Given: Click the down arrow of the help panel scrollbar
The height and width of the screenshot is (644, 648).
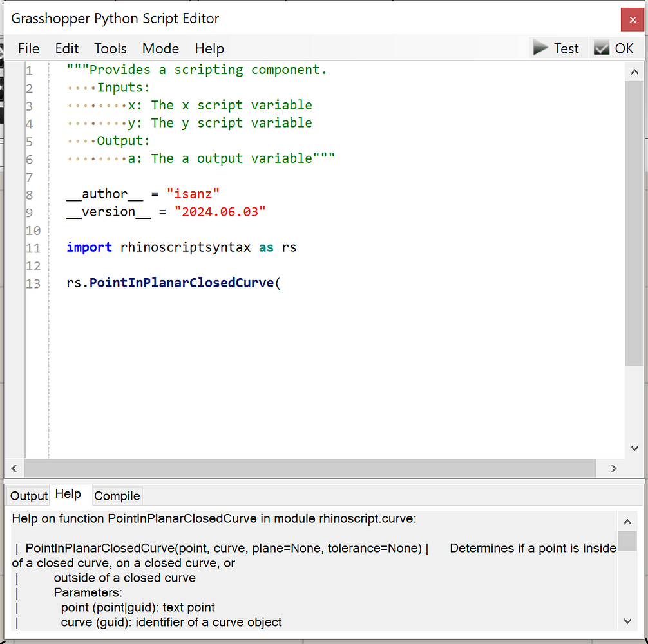Looking at the screenshot, I should pos(627,621).
